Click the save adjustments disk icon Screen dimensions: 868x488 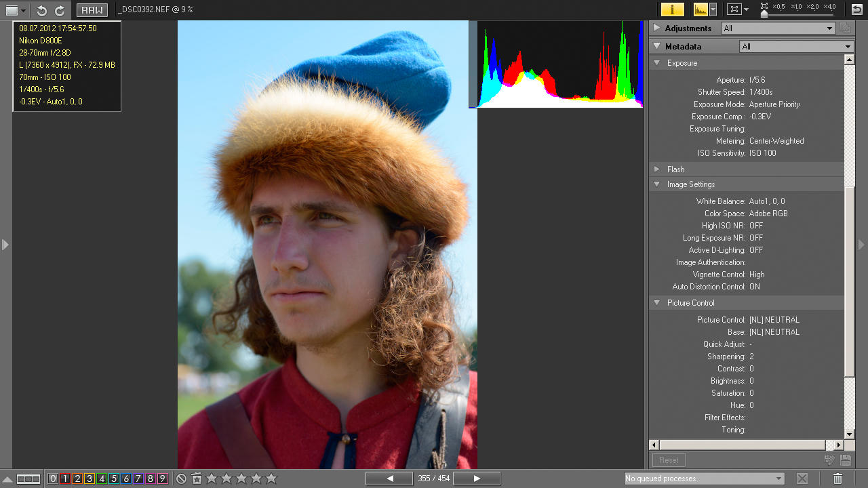point(845,460)
